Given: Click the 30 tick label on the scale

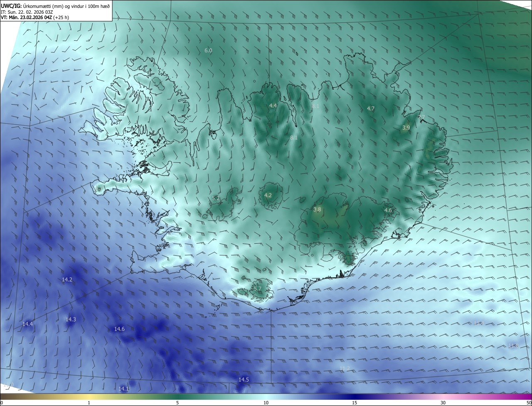Looking at the screenshot, I should [443, 403].
